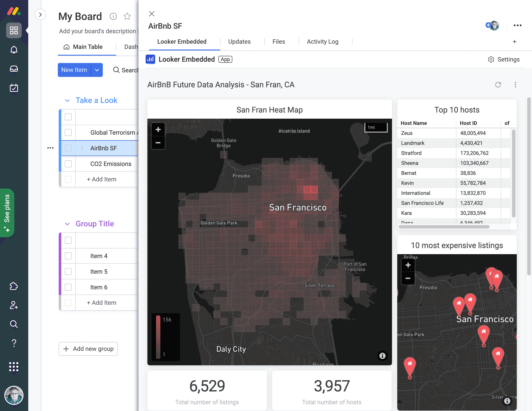
Task: Add My Board to favorites star
Action: (x=127, y=16)
